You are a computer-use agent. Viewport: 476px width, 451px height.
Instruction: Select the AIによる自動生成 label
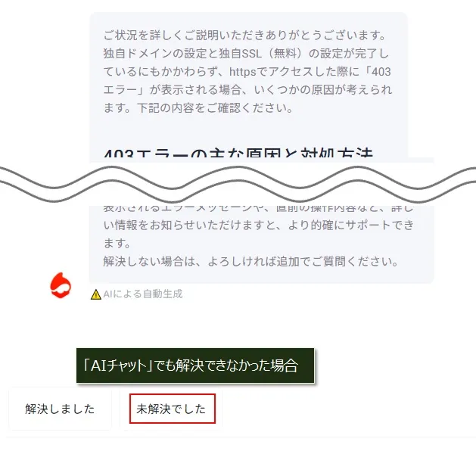143,294
